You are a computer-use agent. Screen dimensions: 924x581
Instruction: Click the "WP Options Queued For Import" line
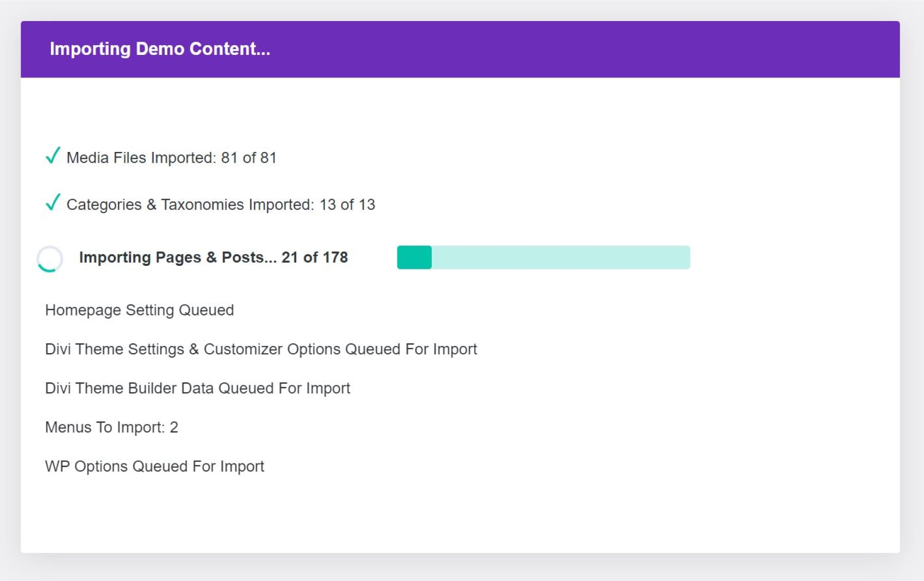click(x=155, y=466)
